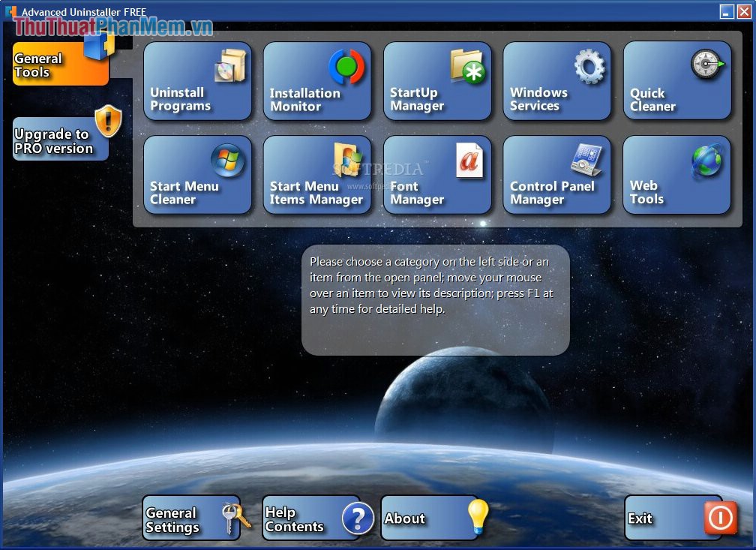The image size is (756, 550).
Task: Click the red Exit power icon
Action: (x=719, y=518)
